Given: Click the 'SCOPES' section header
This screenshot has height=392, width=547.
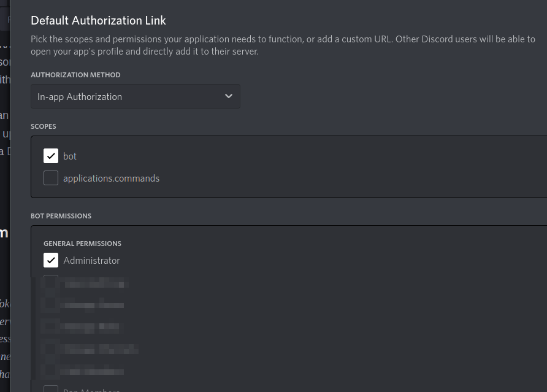Looking at the screenshot, I should (44, 126).
